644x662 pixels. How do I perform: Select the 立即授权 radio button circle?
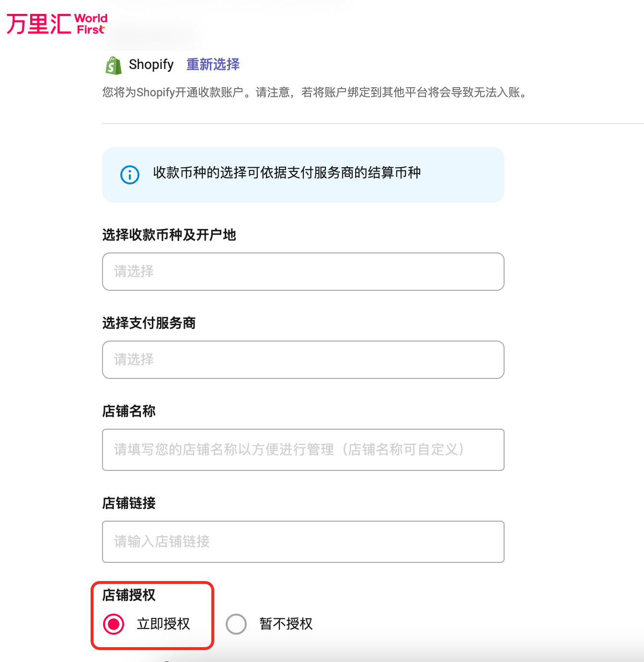tap(114, 624)
